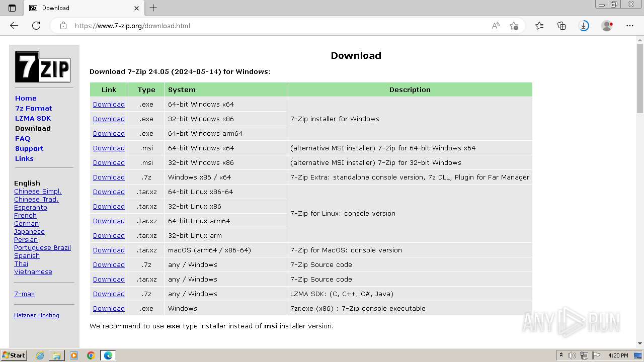Open the LZMA SDK sidebar link
This screenshot has height=362, width=644.
(33, 118)
